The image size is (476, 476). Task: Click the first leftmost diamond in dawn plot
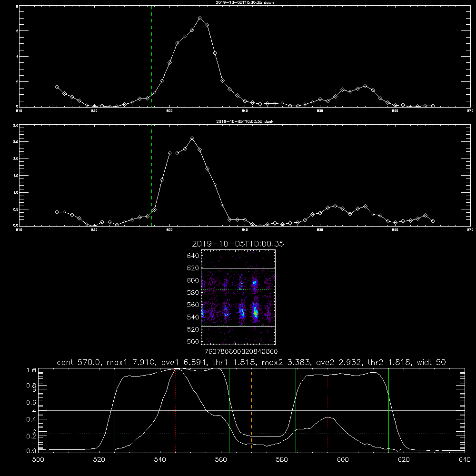click(57, 87)
